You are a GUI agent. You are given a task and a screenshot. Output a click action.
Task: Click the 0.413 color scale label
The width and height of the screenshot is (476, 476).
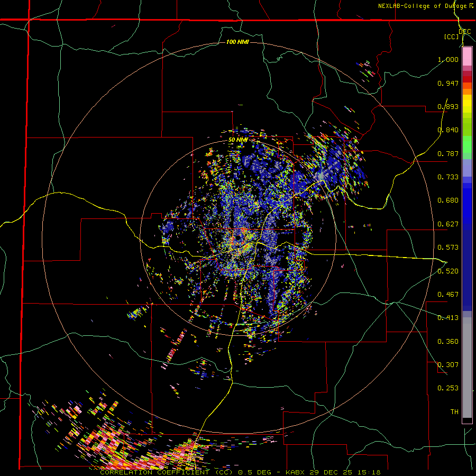click(x=448, y=318)
